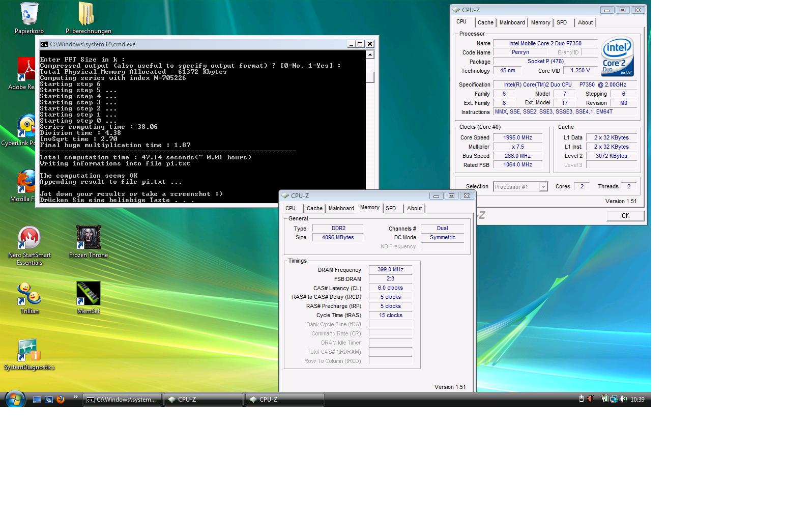This screenshot has height=508, width=812.
Task: Activate the second CPU-Z taskbar button
Action: 284,400
